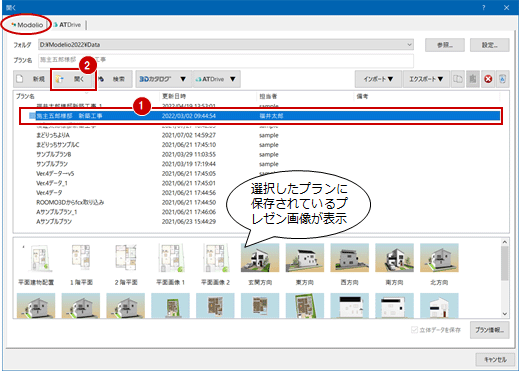Close the 開く dialog window
This screenshot has width=519, height=371.
point(506,7)
